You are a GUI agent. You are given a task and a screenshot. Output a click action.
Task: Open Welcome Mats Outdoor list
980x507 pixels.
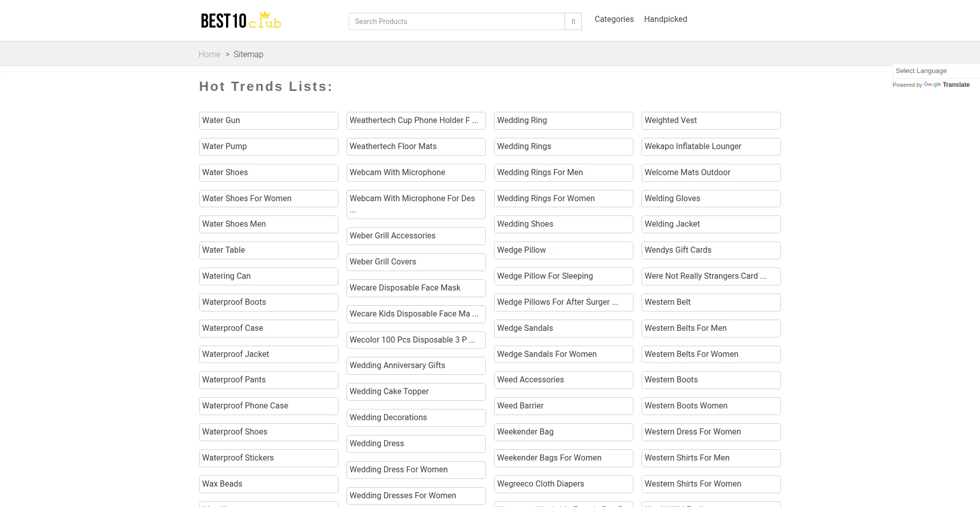tap(711, 173)
